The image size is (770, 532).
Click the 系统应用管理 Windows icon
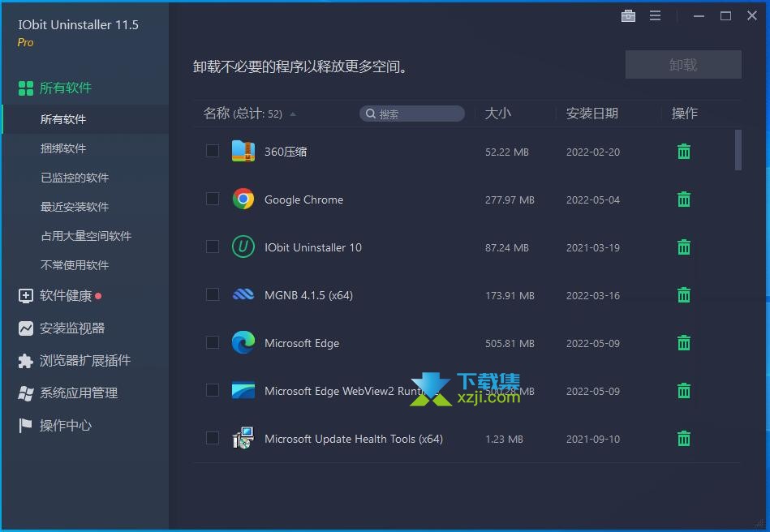(25, 393)
